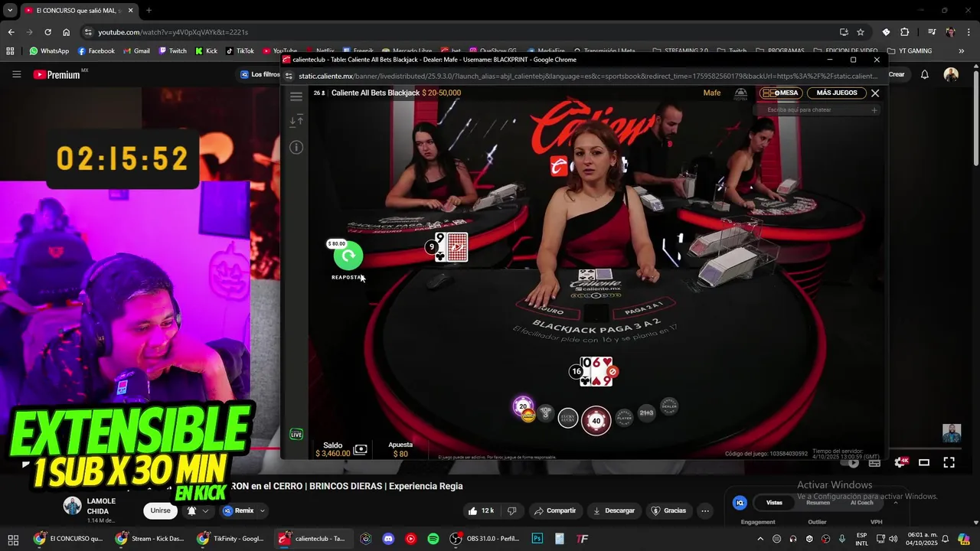
Task: Click the Top 3 side bet chip
Action: pos(545,414)
